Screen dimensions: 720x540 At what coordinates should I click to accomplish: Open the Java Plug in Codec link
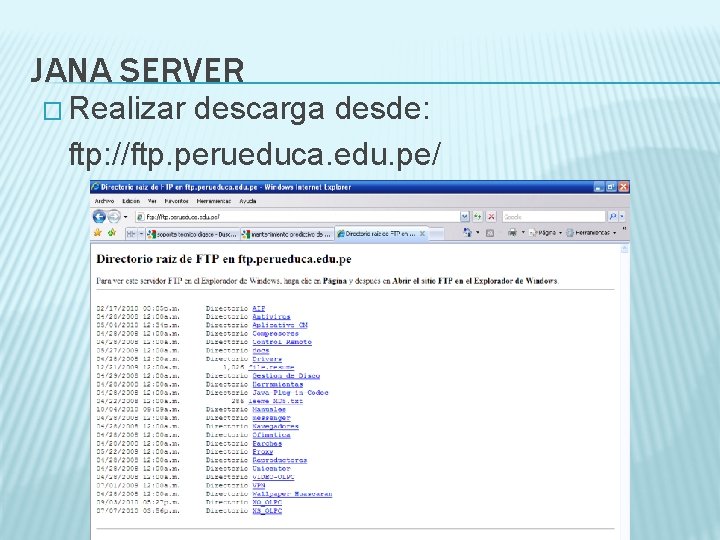point(290,392)
